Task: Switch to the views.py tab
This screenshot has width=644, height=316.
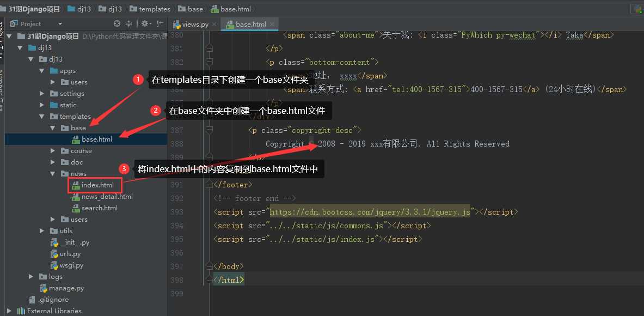Action: click(x=195, y=25)
